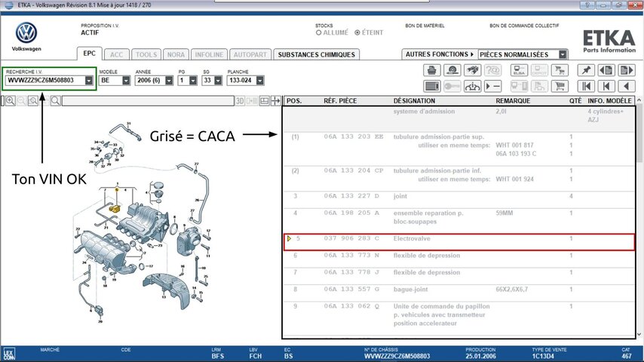The width and height of the screenshot is (644, 362).
Task: Click the INFO. MODÈLE column header
Action: [609, 100]
